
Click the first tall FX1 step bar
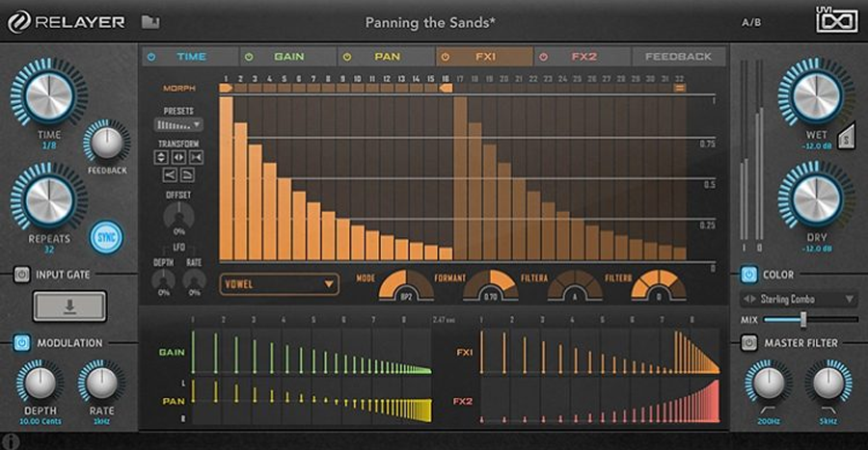pos(227,178)
